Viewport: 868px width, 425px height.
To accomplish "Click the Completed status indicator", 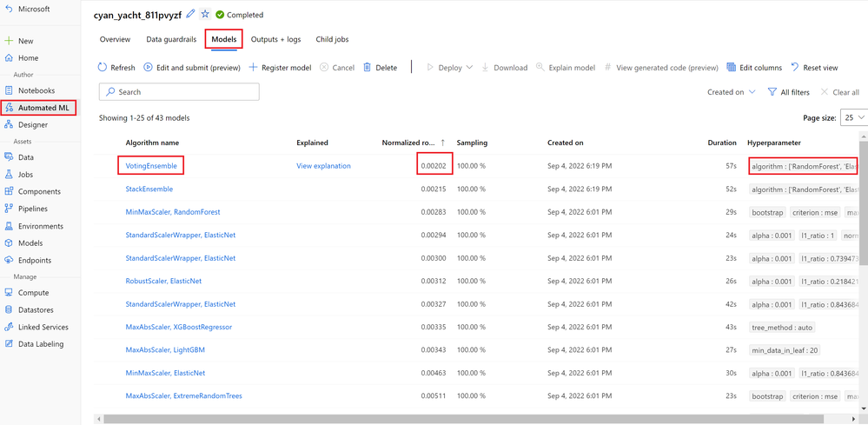I will (240, 15).
